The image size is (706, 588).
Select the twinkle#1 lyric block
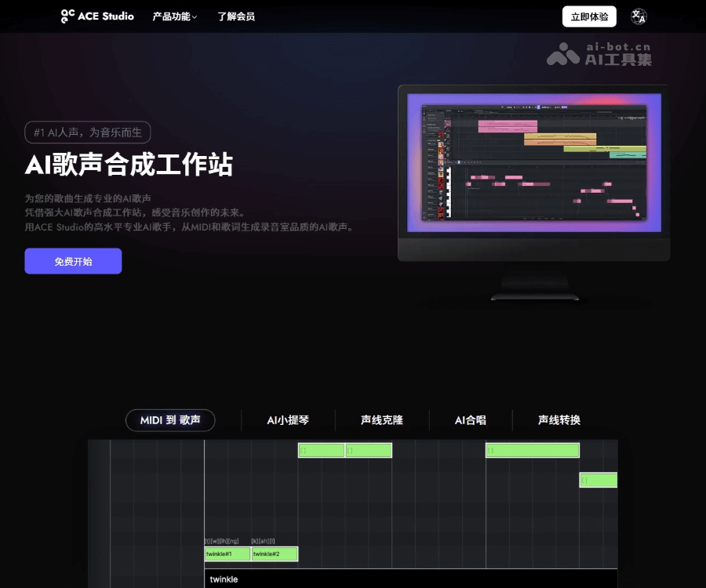226,554
